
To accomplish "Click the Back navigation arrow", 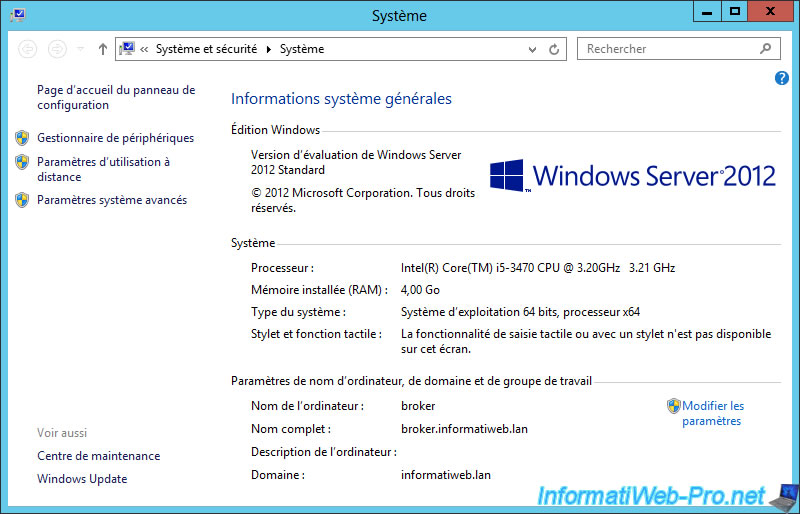I will pyautogui.click(x=28, y=49).
